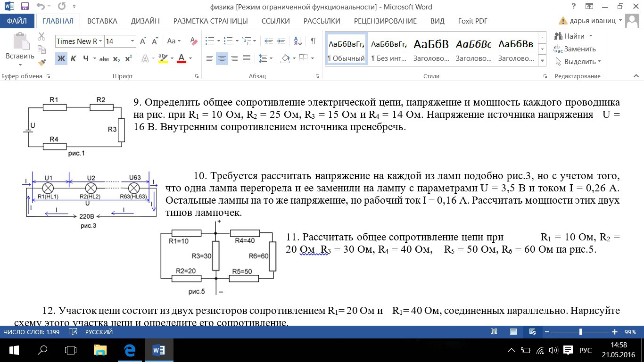Image resolution: width=644 pixels, height=362 pixels.
Task: Switch to РАЗМЕТКА СТРАНИЦЫ tab
Action: (x=210, y=21)
